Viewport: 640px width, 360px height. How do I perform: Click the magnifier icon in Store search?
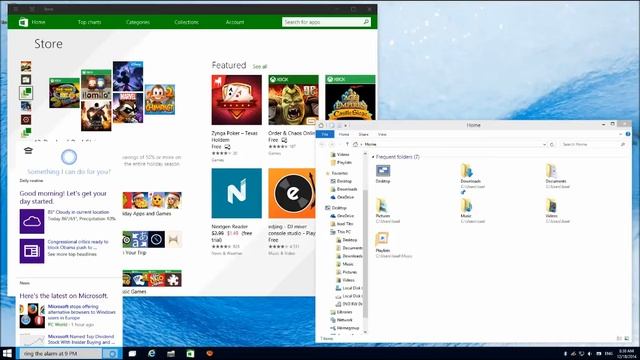(366, 22)
